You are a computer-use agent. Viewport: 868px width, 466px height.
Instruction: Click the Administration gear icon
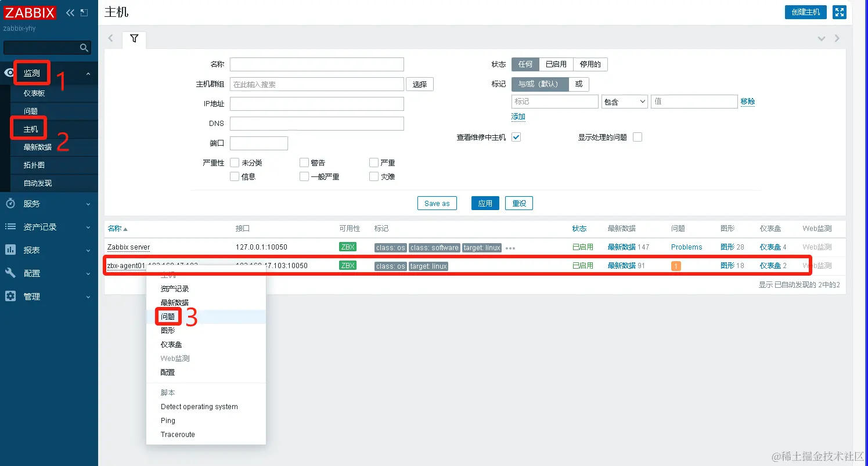pos(10,296)
